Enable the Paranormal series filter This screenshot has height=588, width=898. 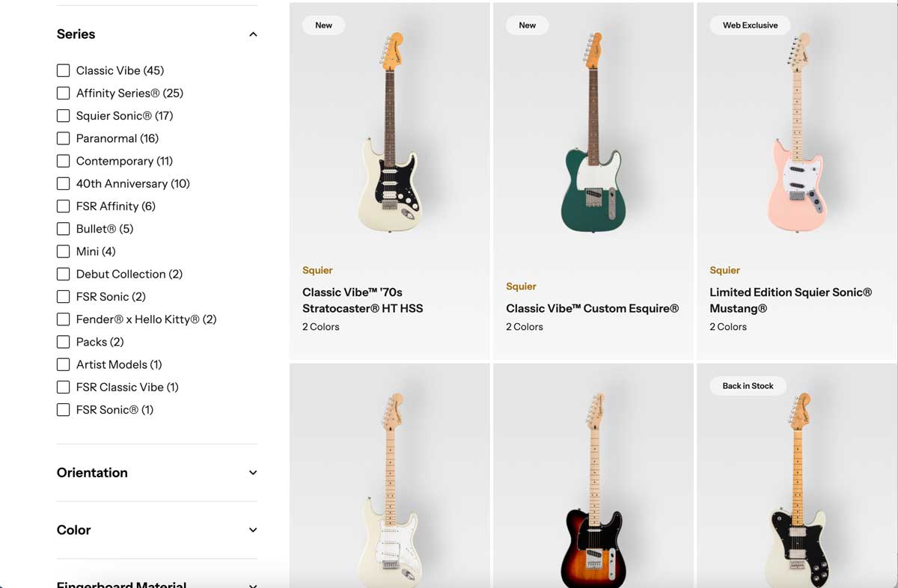(63, 138)
